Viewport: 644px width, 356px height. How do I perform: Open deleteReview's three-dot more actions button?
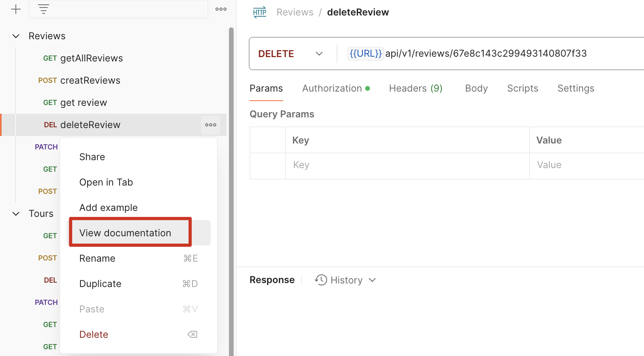[x=210, y=125]
